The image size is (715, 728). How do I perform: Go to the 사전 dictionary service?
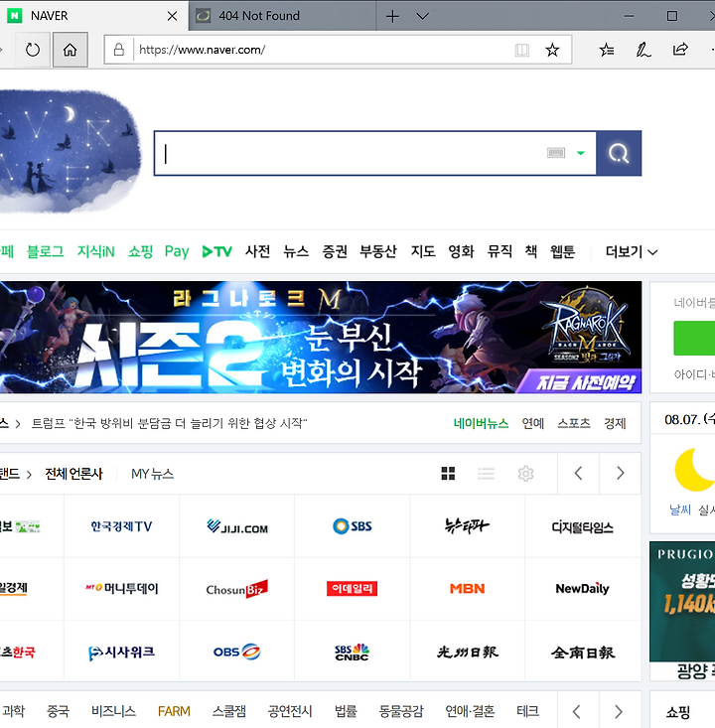[257, 251]
